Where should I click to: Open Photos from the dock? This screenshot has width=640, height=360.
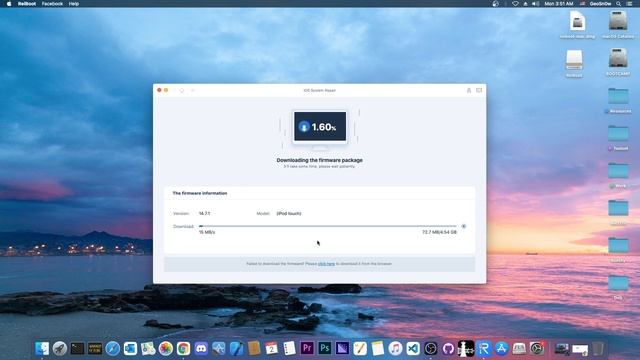point(166,348)
